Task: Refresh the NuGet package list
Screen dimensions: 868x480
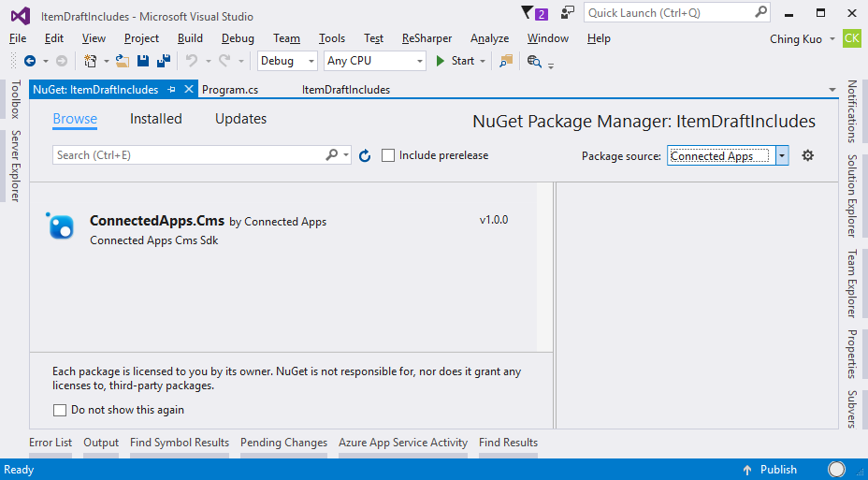Action: click(366, 156)
